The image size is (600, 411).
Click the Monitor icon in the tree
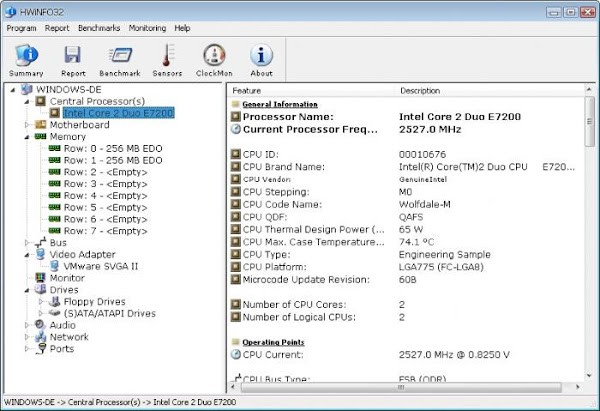click(x=40, y=278)
